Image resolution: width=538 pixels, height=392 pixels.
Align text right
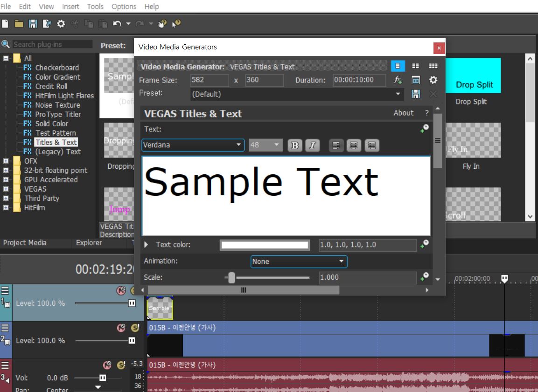coord(371,145)
